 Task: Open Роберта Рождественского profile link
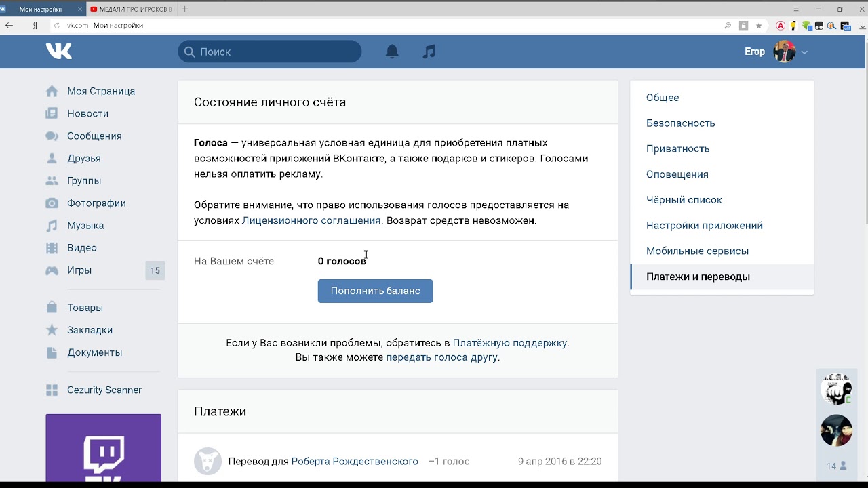coord(355,462)
